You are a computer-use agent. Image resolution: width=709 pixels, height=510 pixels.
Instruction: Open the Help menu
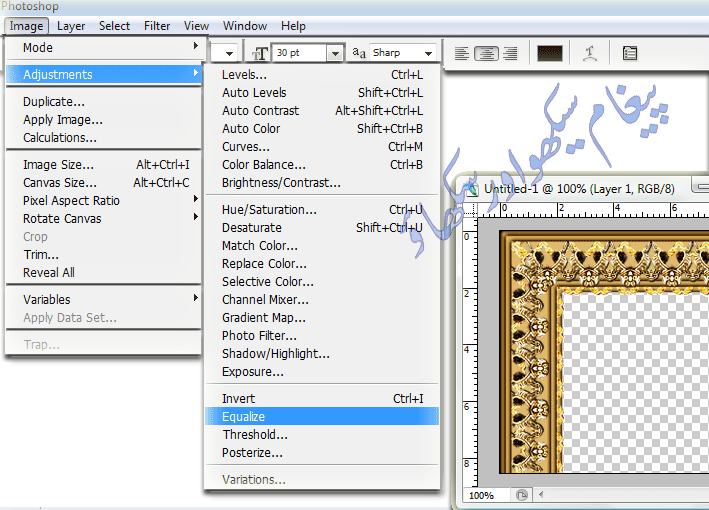[293, 26]
